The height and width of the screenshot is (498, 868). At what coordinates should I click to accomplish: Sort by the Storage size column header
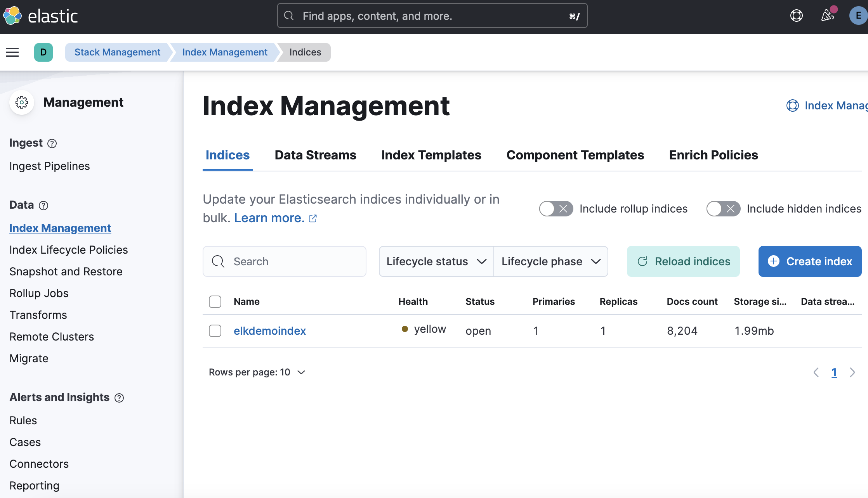[760, 302]
